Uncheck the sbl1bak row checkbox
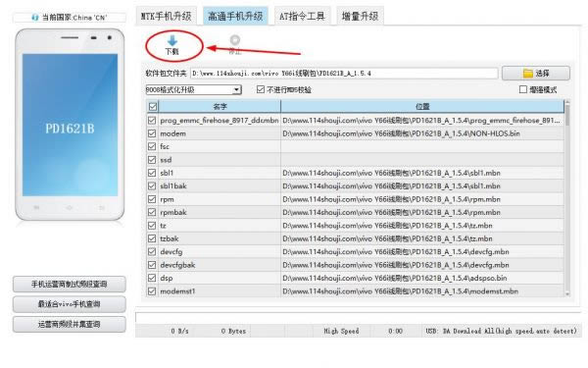Image resolution: width=588 pixels, height=368 pixels. pos(152,185)
